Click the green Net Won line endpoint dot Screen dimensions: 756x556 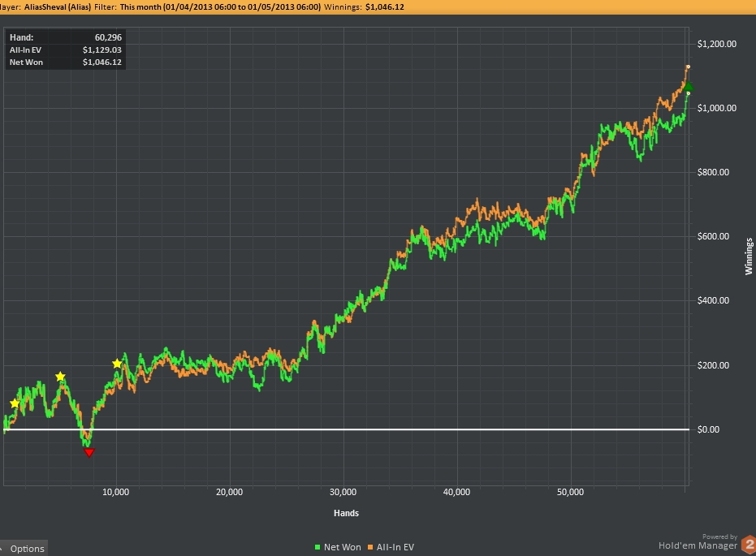(689, 93)
